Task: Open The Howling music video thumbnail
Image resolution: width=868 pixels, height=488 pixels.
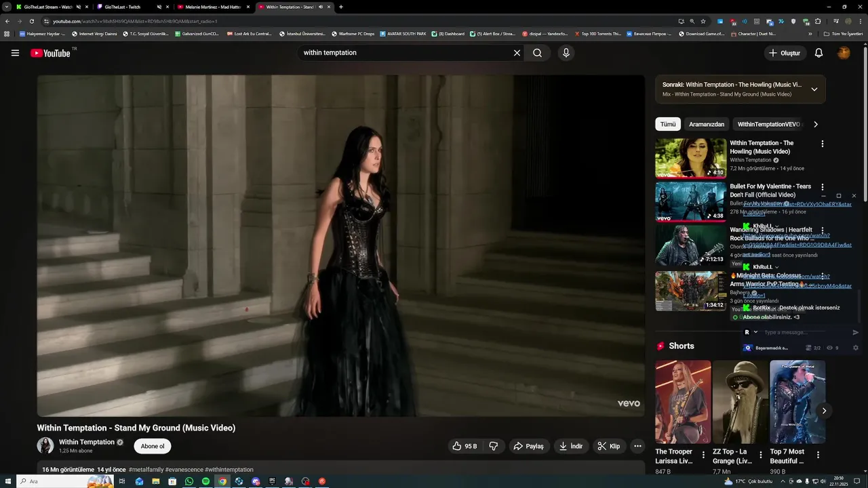Action: [690, 157]
